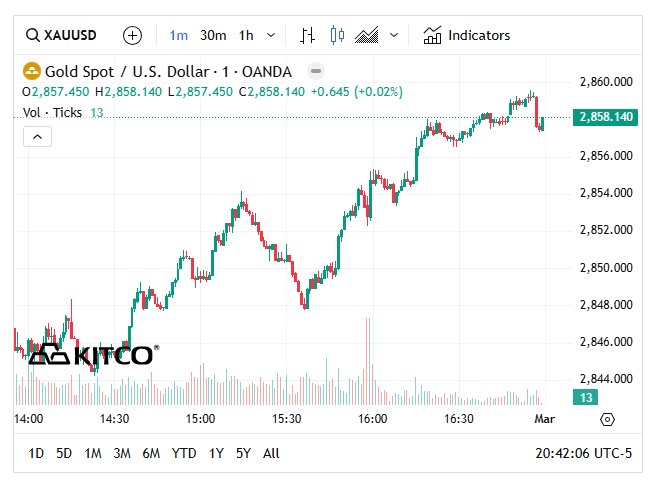649x482 pixels.
Task: Expand the chart style dropdown chevron
Action: [393, 35]
